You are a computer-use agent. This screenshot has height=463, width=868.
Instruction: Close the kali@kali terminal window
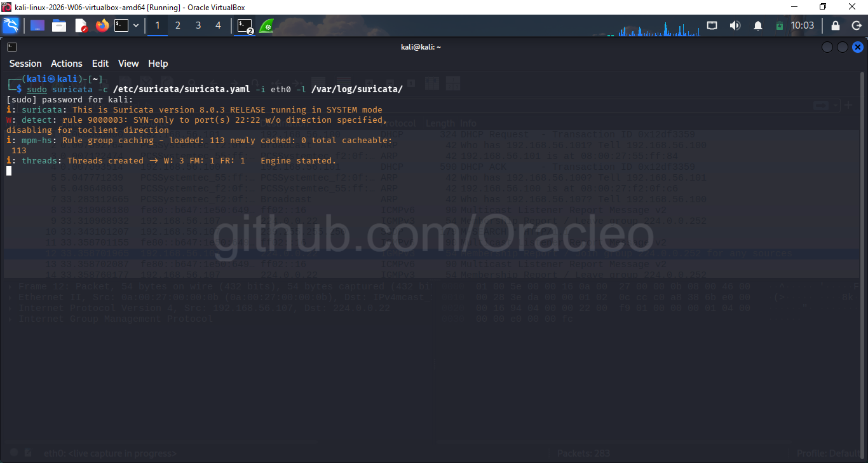tap(858, 47)
